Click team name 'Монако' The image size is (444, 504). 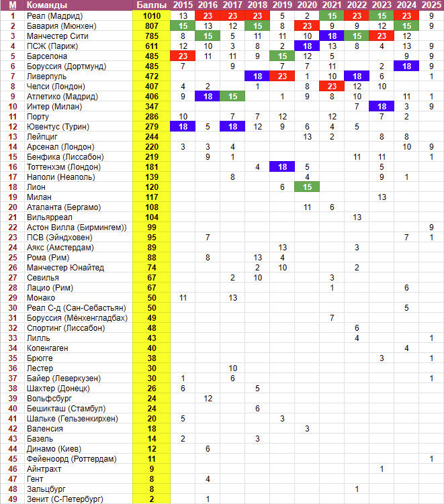click(x=41, y=298)
